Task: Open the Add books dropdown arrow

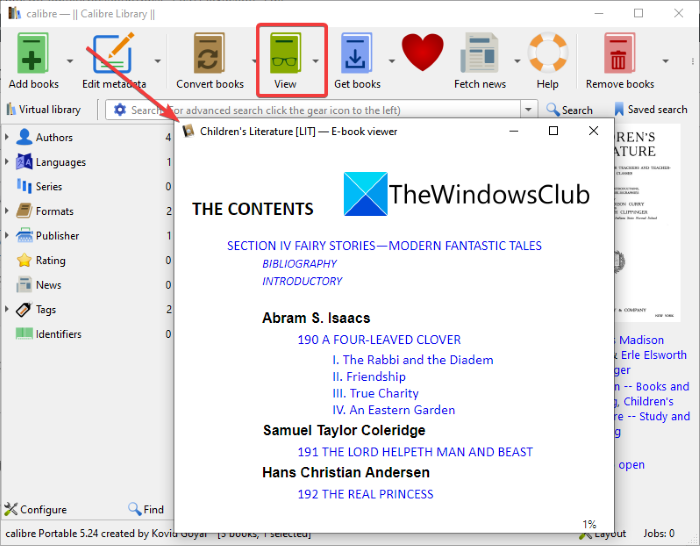Action: click(70, 60)
